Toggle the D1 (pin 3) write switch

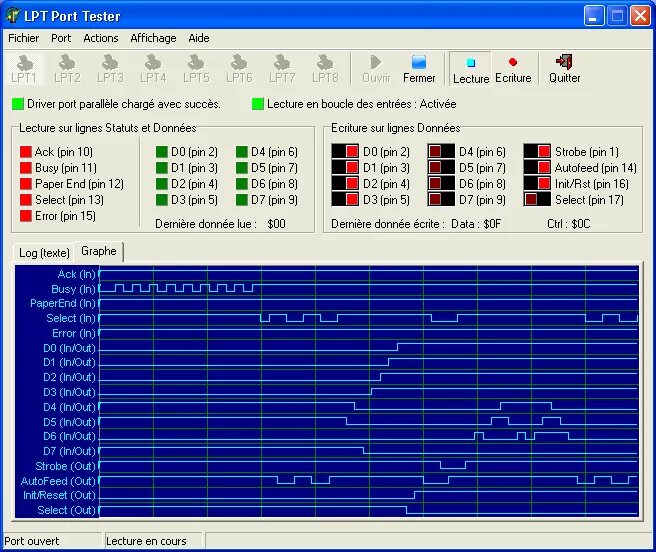tap(345, 167)
